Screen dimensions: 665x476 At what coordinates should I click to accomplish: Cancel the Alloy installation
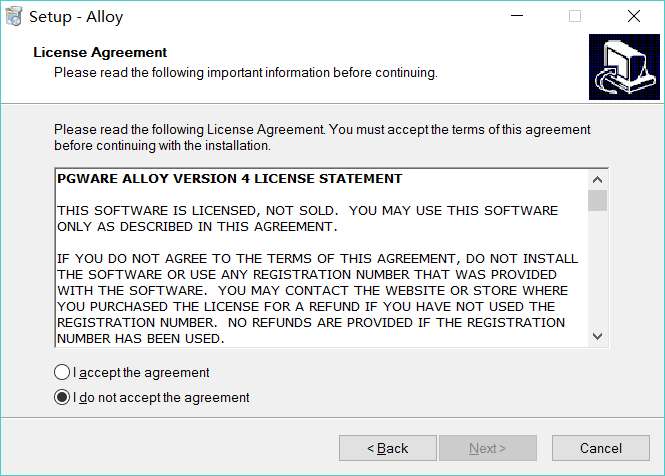click(601, 448)
